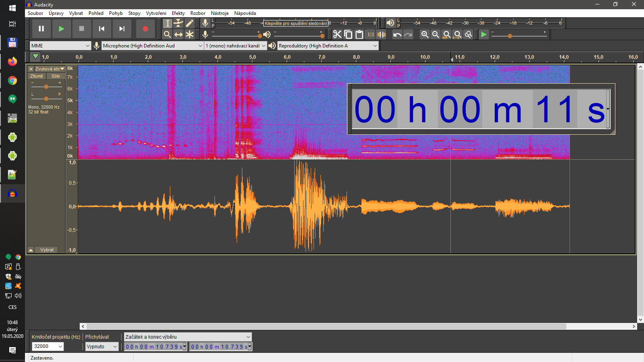
Task: Click the Cut (scissors) icon
Action: point(337,34)
